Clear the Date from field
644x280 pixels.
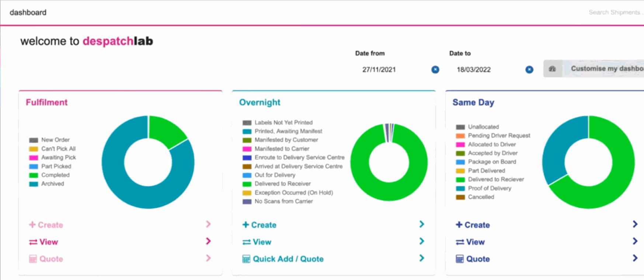point(435,69)
